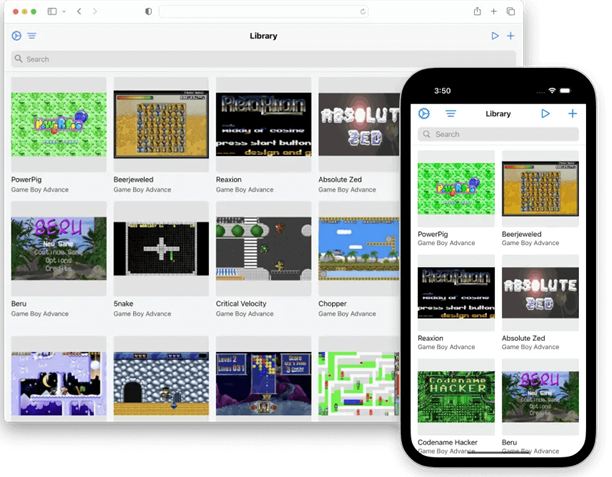Click the circled play icon in the phone Library header
This screenshot has height=477, width=612.
424,114
